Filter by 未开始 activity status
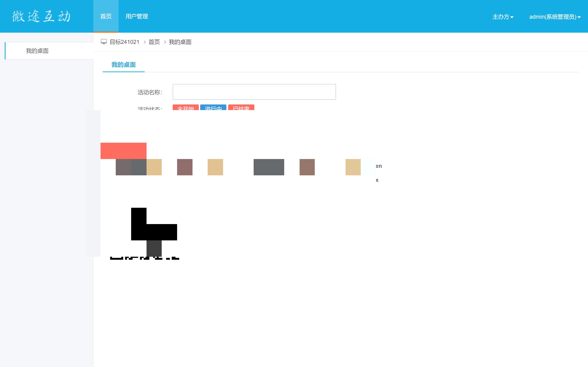The height and width of the screenshot is (367, 588). coord(185,107)
